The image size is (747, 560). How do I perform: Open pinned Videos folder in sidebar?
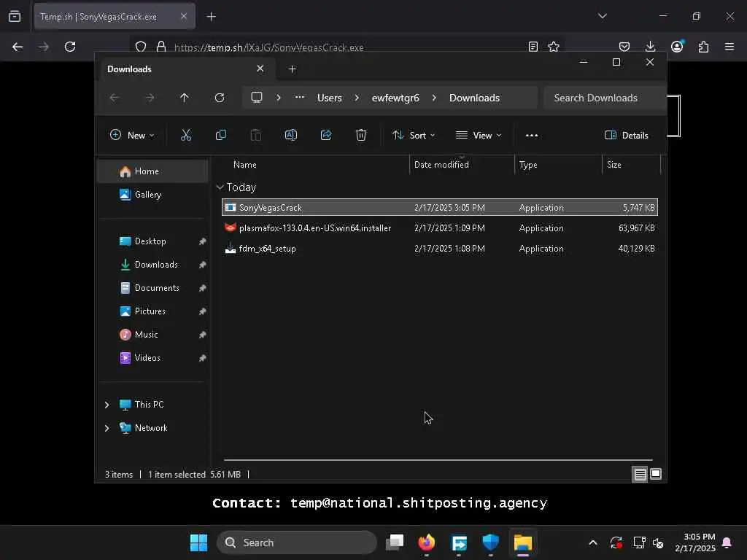152,358
